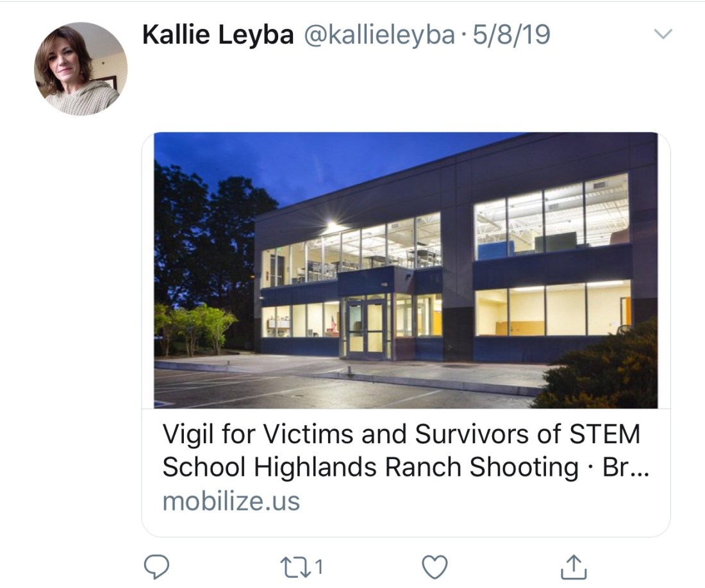Viewport: 705px width, 588px height.
Task: View the retweet count number 1
Action: [319, 567]
